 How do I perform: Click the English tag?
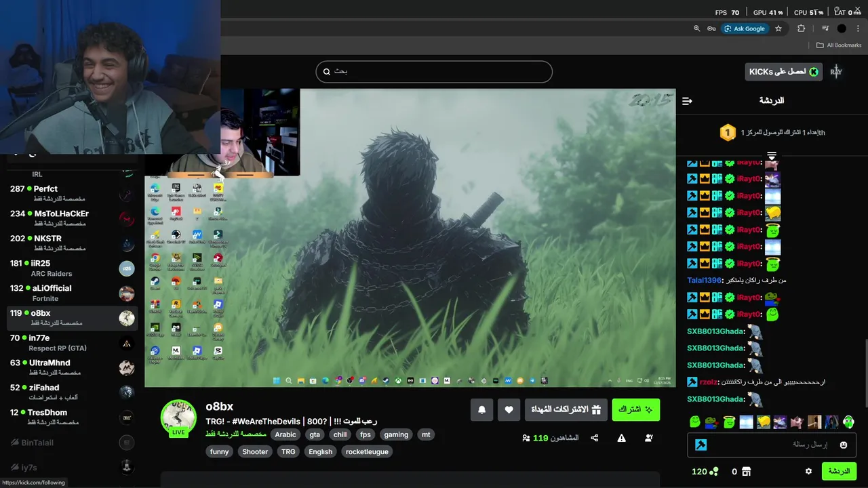click(321, 451)
